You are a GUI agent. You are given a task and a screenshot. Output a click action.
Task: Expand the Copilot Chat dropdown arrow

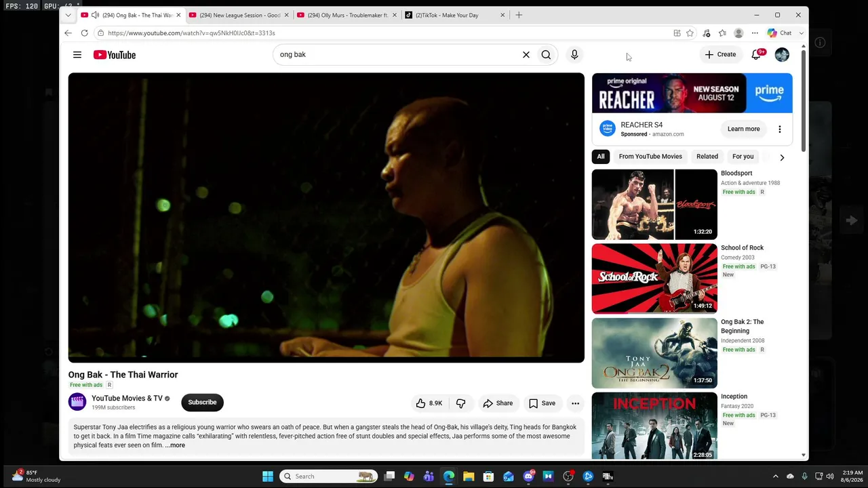(801, 33)
